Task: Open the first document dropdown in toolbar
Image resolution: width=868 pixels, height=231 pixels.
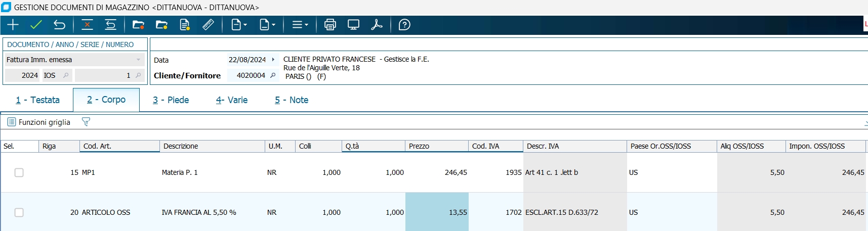Action: [239, 25]
